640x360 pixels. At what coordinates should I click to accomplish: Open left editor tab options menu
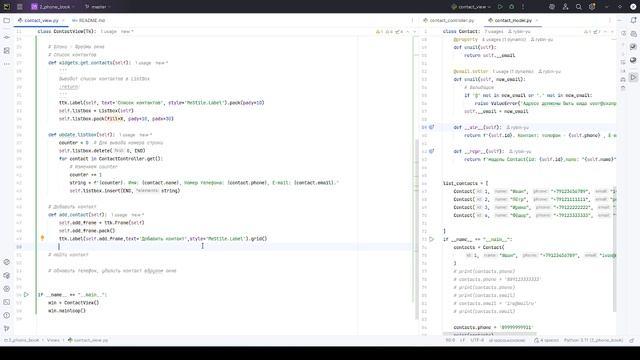pos(412,20)
